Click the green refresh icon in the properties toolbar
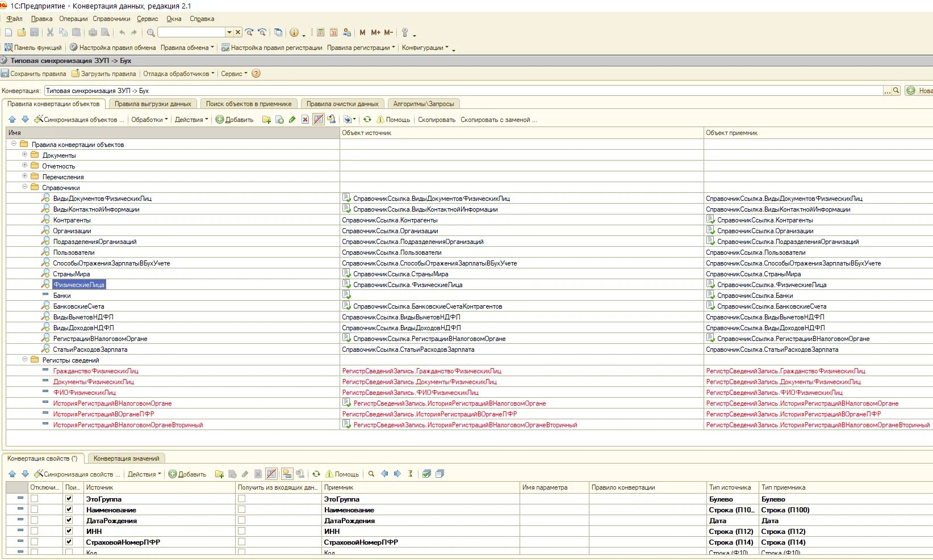Viewport: 933px width, 560px height. coord(316,474)
